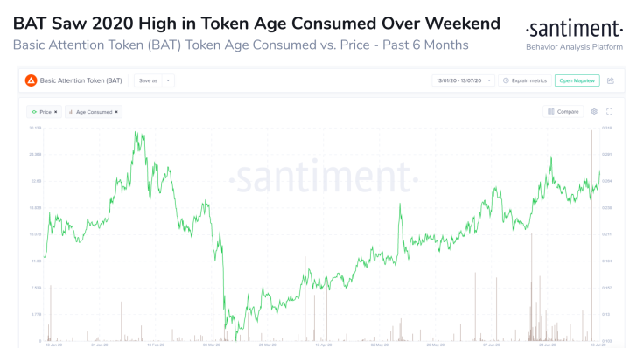This screenshot has width=644, height=348.
Task: Open chart settings gear icon
Action: [594, 112]
